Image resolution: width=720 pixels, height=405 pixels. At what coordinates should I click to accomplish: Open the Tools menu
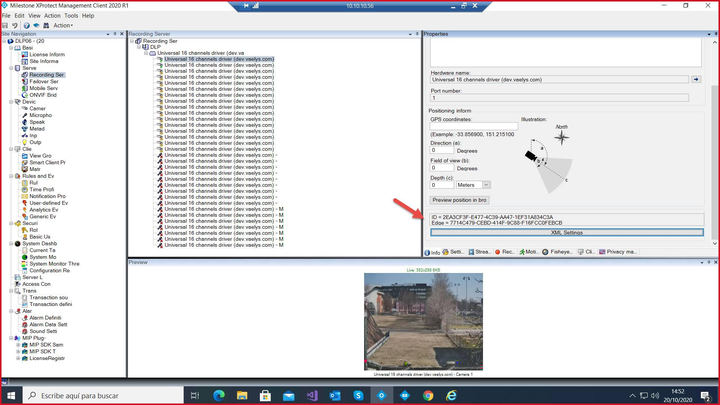[x=72, y=16]
